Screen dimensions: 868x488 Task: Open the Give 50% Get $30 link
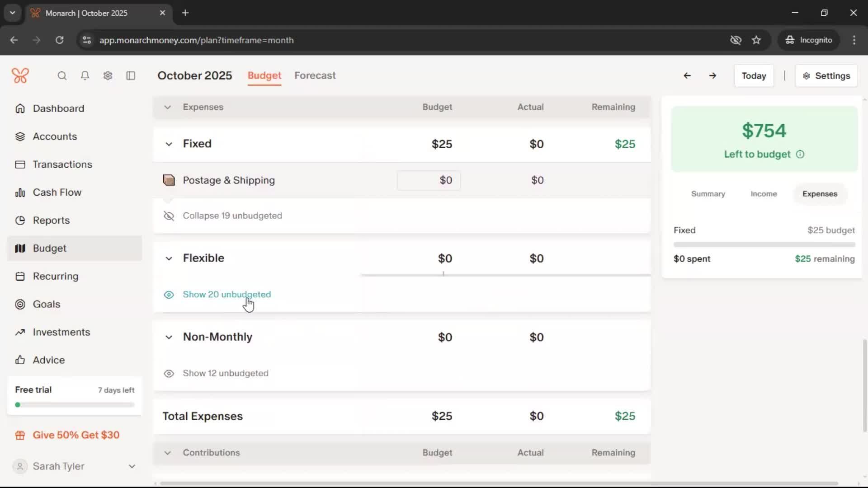(76, 435)
